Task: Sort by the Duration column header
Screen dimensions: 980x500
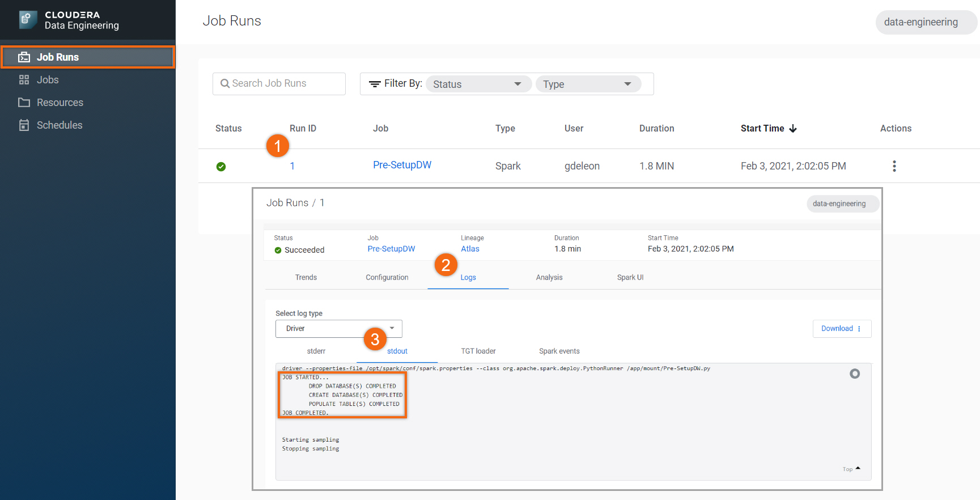Action: (x=656, y=129)
